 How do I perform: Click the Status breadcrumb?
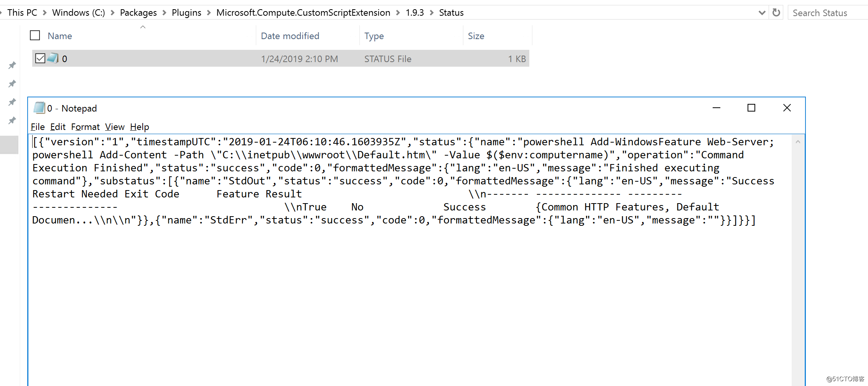click(x=451, y=13)
